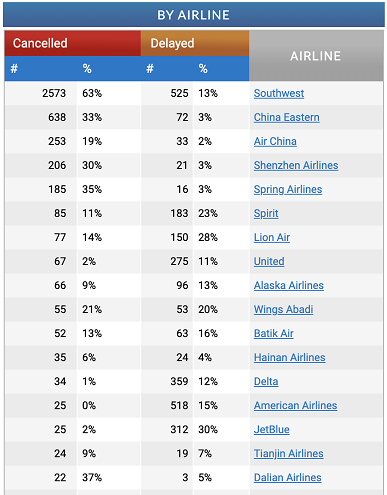Click the AIRLINE column header

[316, 56]
